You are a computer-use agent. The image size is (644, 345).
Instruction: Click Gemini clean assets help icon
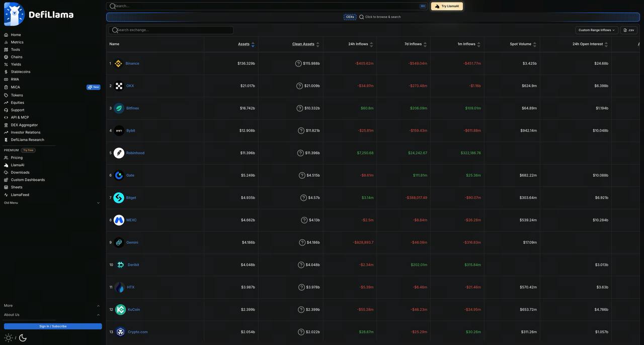(x=302, y=242)
